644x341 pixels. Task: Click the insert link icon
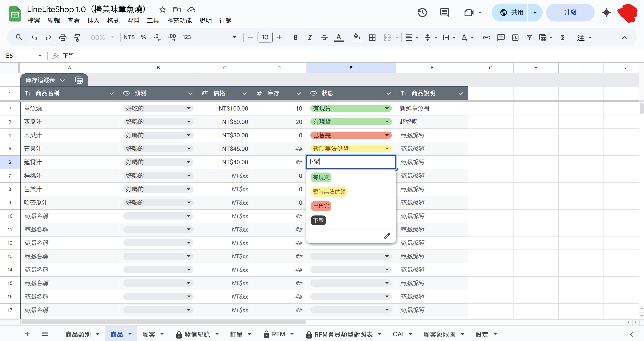tap(486, 38)
